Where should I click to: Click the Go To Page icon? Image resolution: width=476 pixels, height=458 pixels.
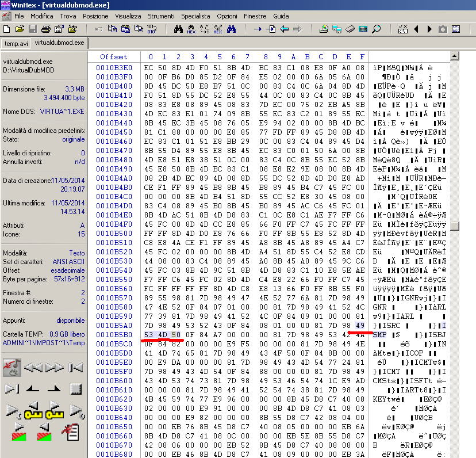tap(271, 29)
